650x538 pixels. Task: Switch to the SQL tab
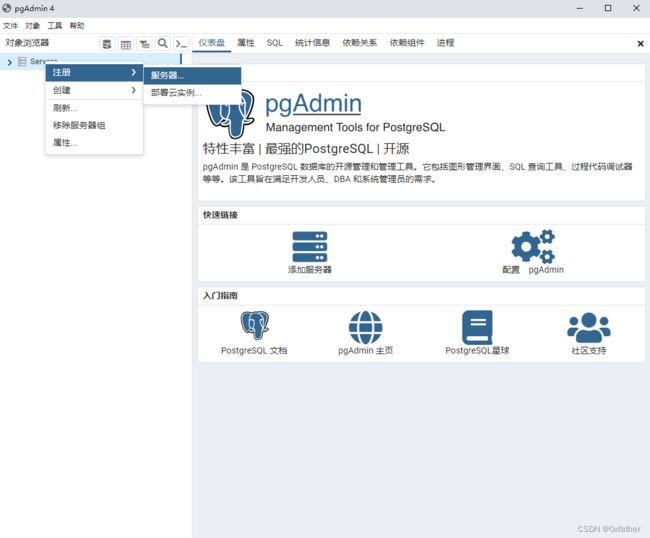tap(274, 43)
